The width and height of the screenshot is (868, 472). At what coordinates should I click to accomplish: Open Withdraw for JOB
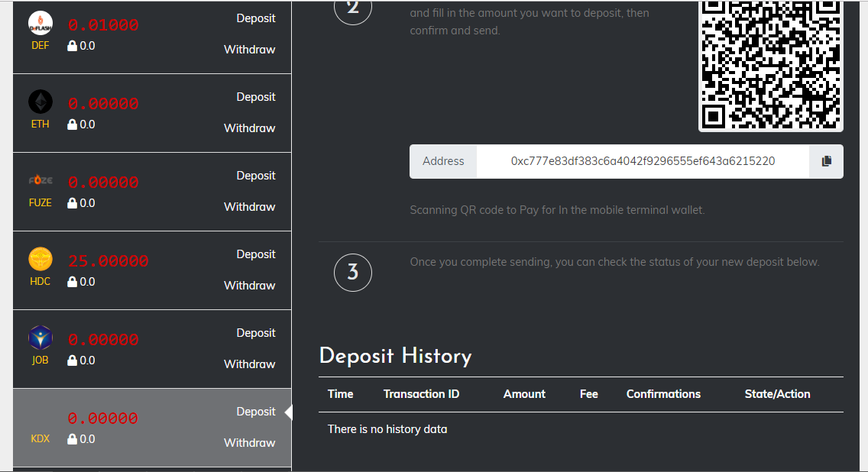[x=250, y=364]
